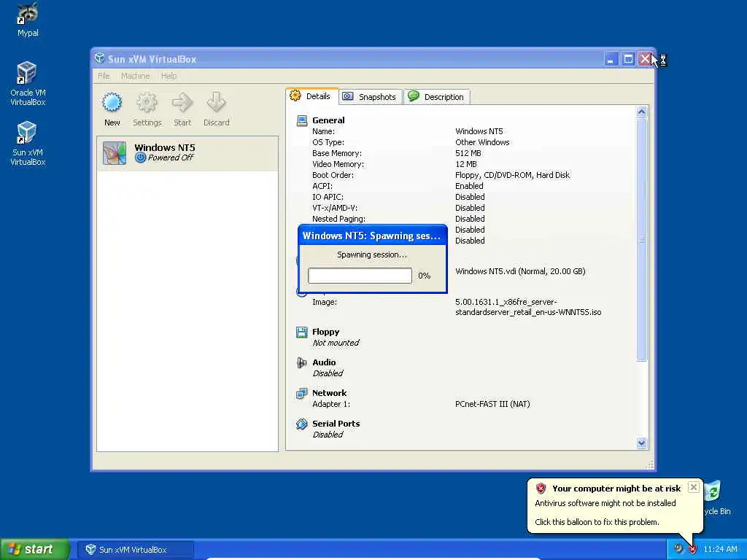The image size is (747, 560).
Task: Click the 'Nested Paging:' label
Action: (x=338, y=219)
